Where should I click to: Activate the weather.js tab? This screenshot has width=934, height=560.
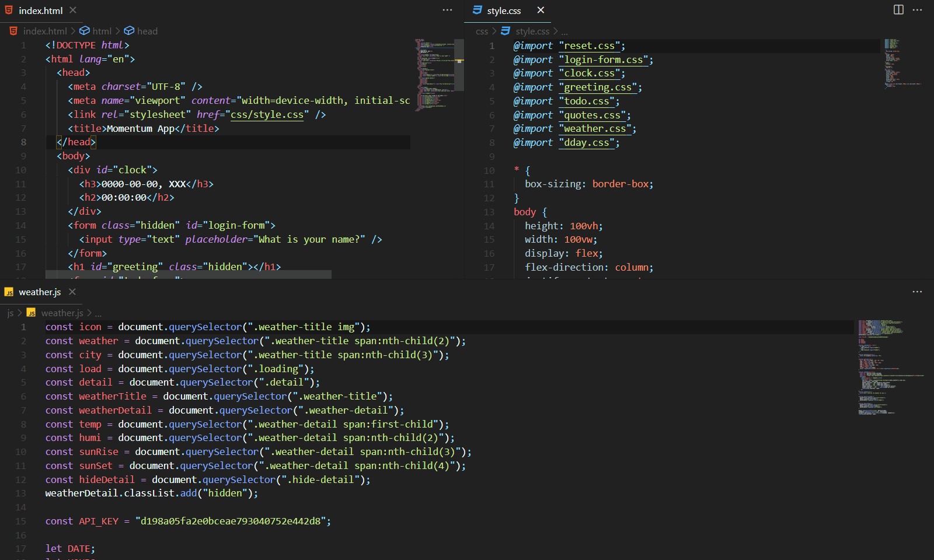pos(39,292)
